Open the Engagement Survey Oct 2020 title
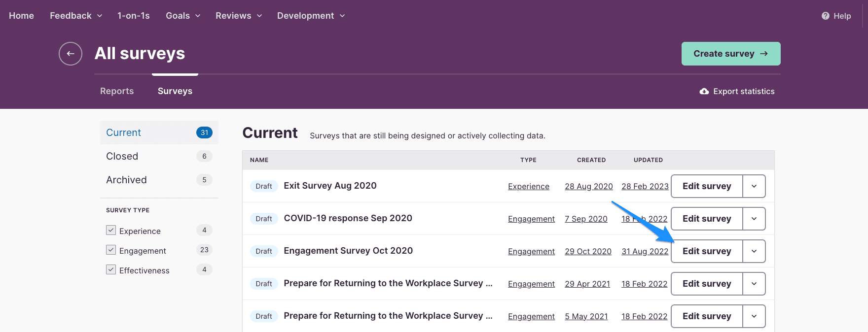The image size is (868, 332). pyautogui.click(x=348, y=251)
